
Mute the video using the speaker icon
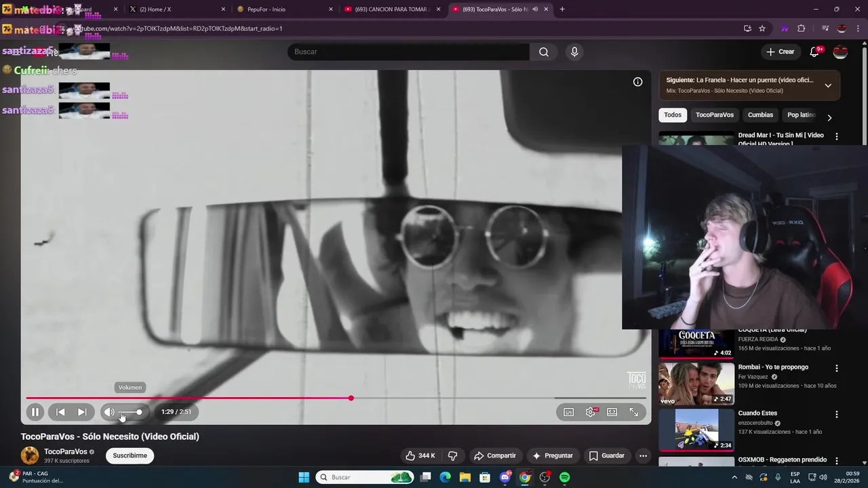109,411
